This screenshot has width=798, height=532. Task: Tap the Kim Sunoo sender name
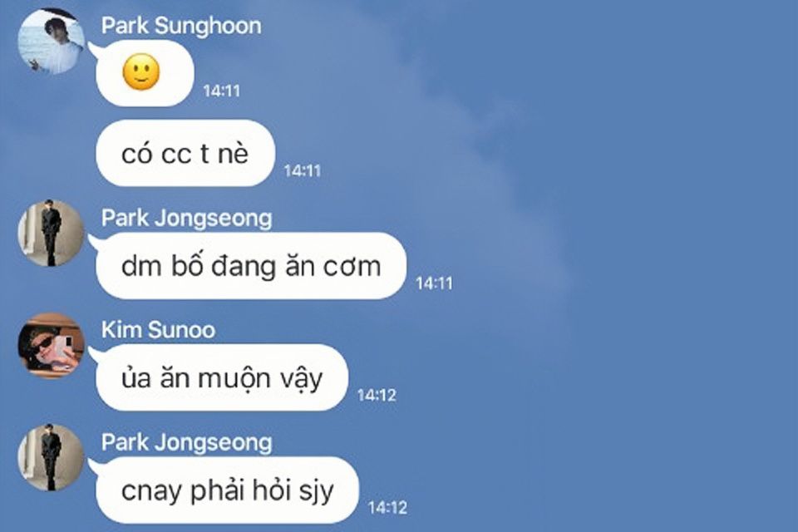pos(158,330)
